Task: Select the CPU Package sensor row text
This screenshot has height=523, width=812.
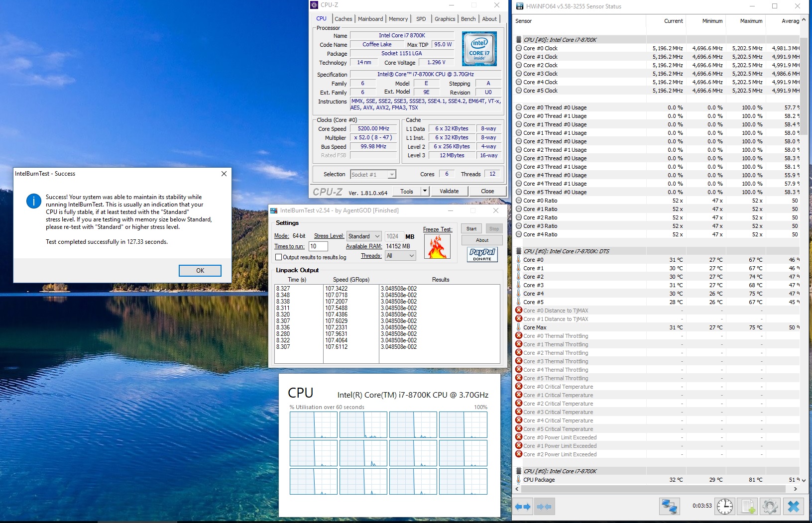Action: tap(539, 480)
